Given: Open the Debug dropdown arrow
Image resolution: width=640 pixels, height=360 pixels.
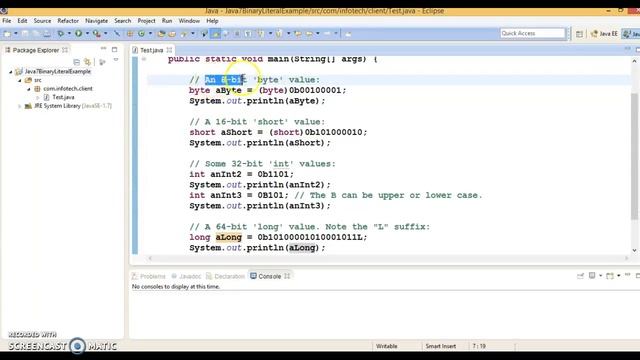Looking at the screenshot, I should click(x=69, y=33).
